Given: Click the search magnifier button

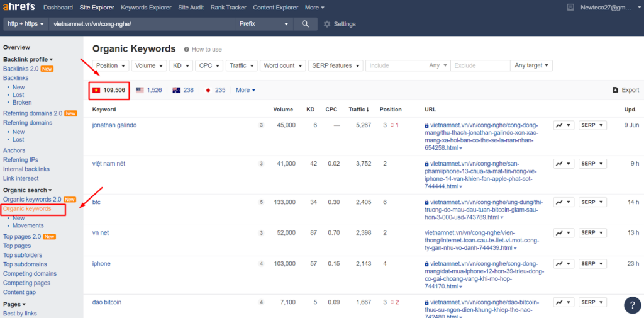Looking at the screenshot, I should (x=305, y=24).
